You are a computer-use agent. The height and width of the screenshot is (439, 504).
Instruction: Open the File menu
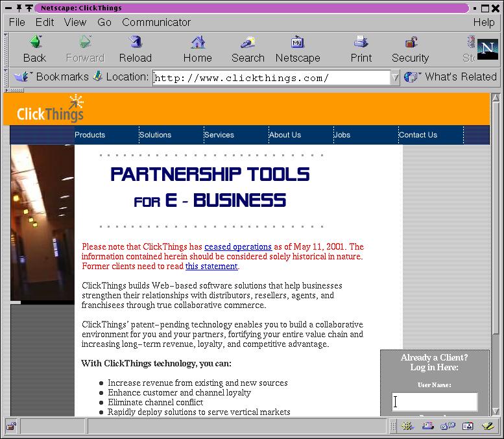17,22
